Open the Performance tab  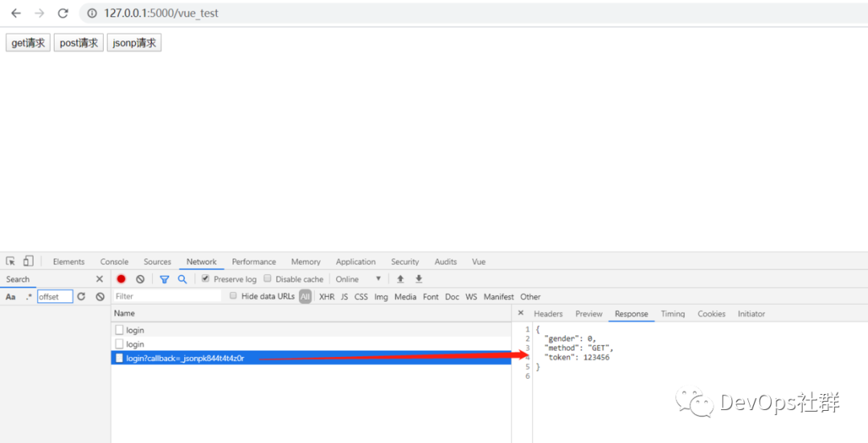click(x=253, y=261)
